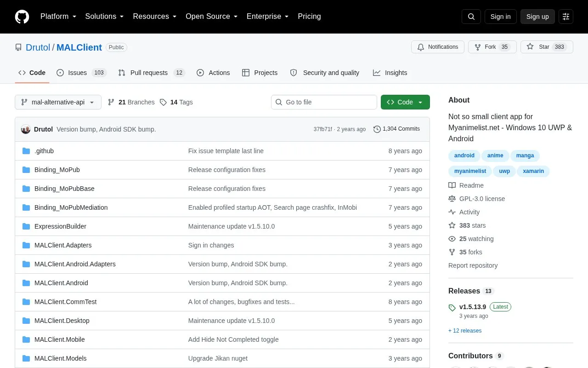
Task: Open the Security and quality tab
Action: pos(325,73)
